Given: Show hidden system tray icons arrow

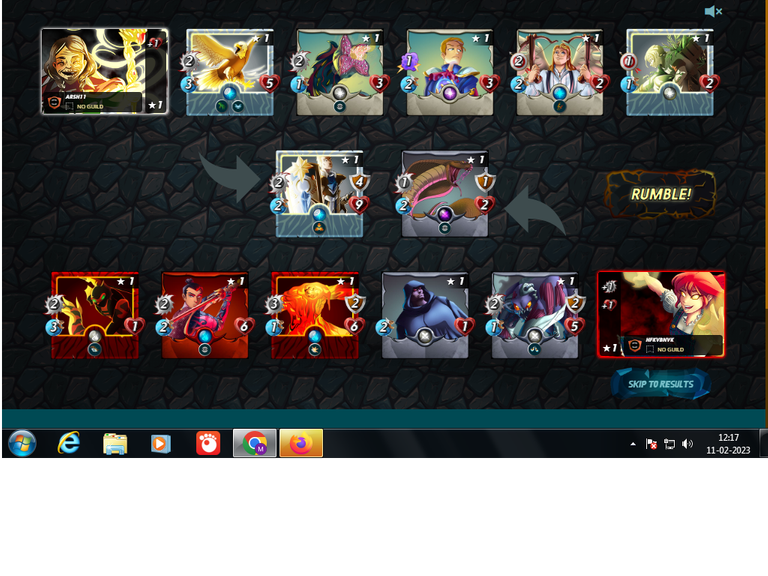Looking at the screenshot, I should pos(633,444).
